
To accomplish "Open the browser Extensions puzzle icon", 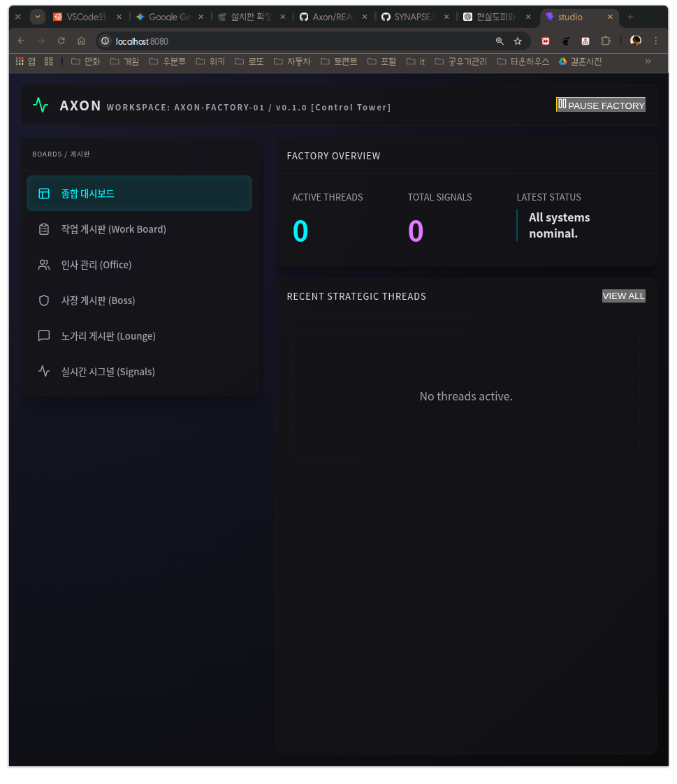I will point(606,41).
